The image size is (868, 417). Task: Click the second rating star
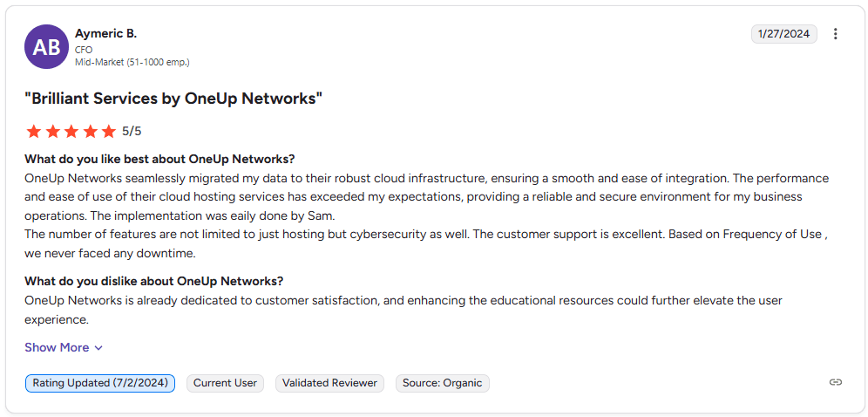tap(52, 132)
